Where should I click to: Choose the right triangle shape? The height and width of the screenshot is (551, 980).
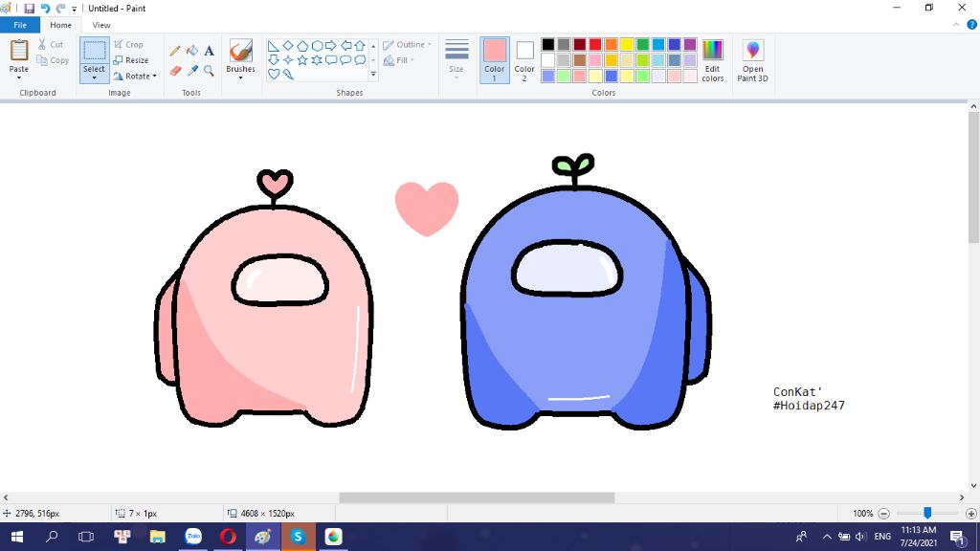point(273,46)
